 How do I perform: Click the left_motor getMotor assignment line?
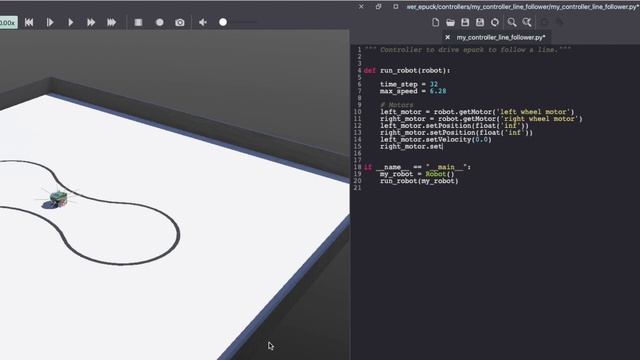[477, 112]
